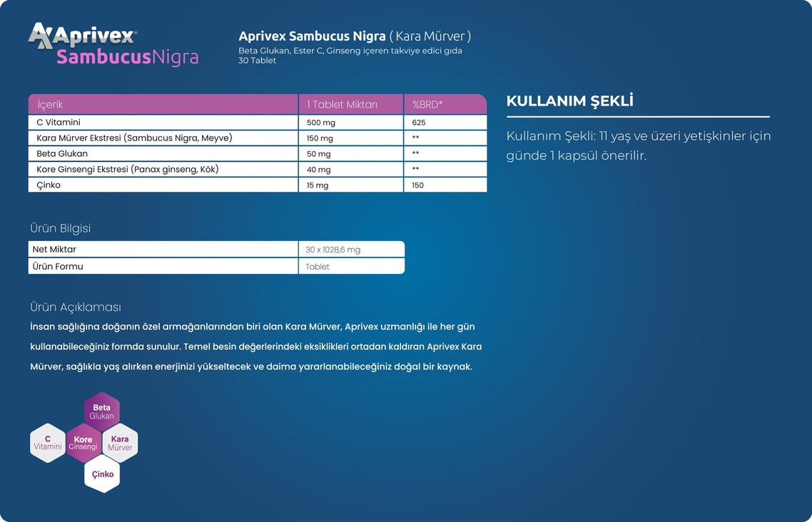Select the C Vitamini hexagon badge
The width and height of the screenshot is (812, 522).
pyautogui.click(x=48, y=443)
